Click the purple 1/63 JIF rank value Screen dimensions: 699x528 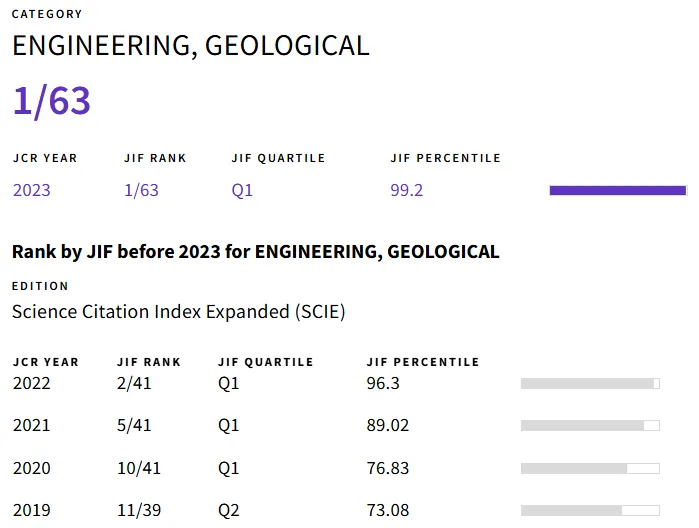(141, 190)
